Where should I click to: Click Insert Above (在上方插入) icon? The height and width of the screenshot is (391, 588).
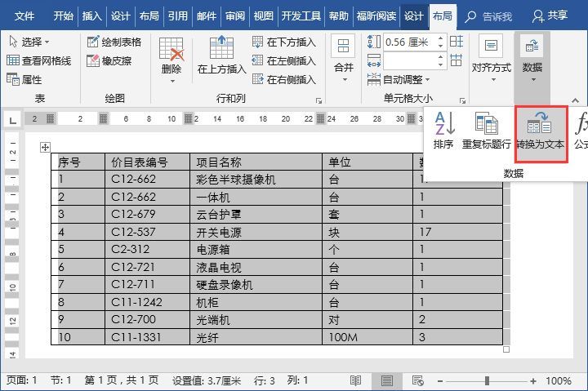coord(221,56)
